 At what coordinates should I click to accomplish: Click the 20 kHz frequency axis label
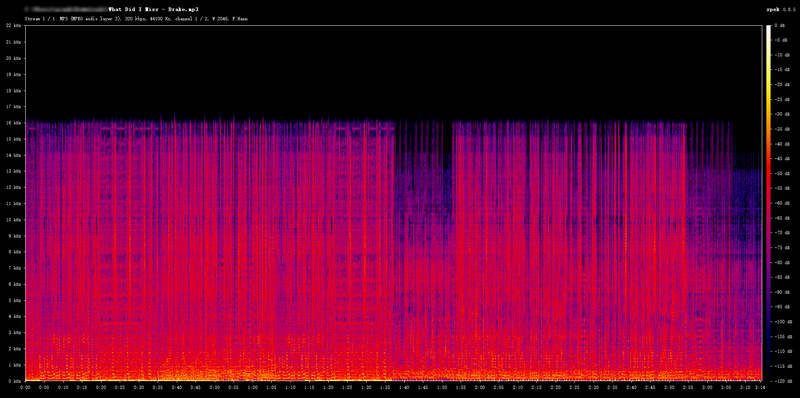pyautogui.click(x=13, y=58)
